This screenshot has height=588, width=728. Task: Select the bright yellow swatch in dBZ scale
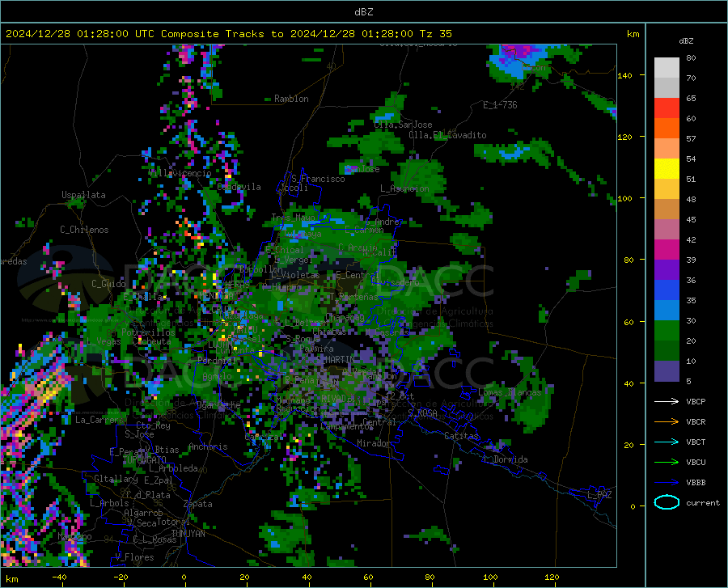pos(667,169)
